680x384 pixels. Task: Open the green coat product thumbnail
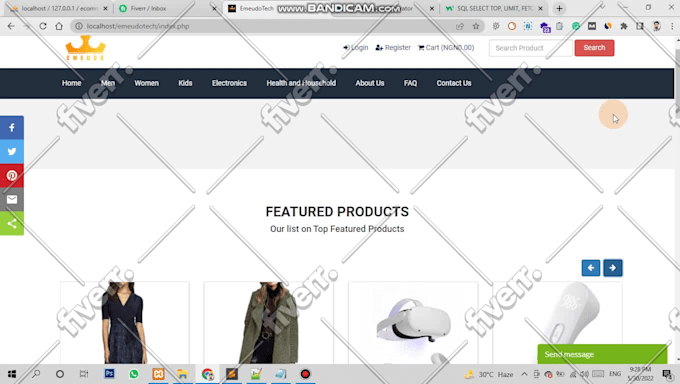pos(268,322)
